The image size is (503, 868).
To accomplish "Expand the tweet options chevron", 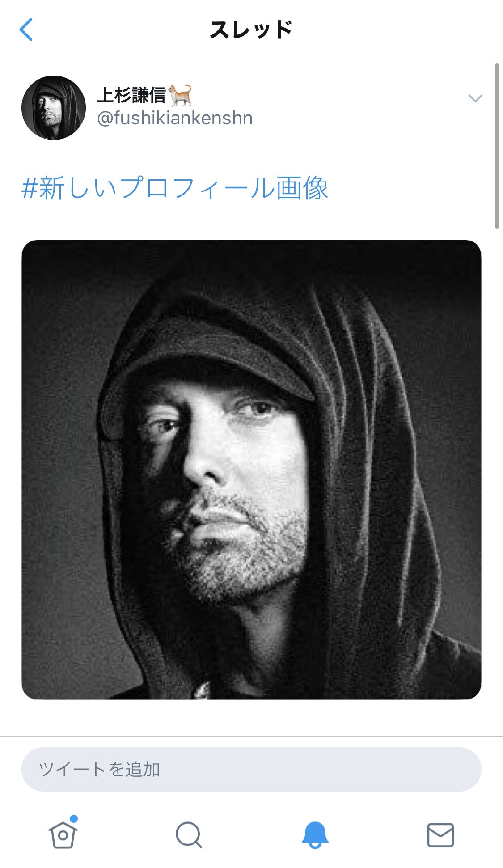I will pos(475,98).
